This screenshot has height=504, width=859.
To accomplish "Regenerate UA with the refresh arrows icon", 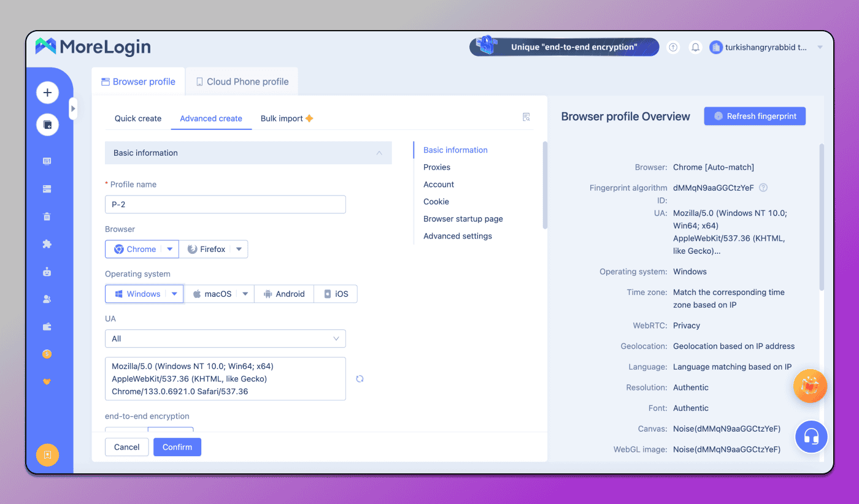I will [x=360, y=379].
